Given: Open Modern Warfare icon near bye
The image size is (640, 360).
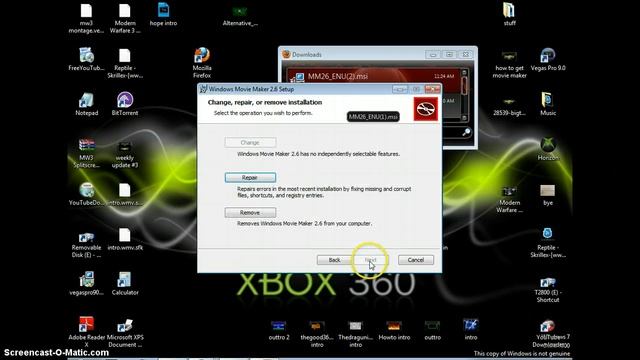Looking at the screenshot, I should (x=509, y=191).
